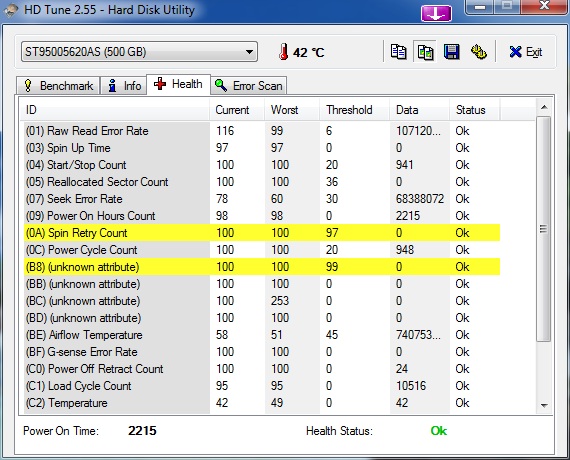Select the (C2) Temperature row
This screenshot has width=570, height=460.
point(262,403)
